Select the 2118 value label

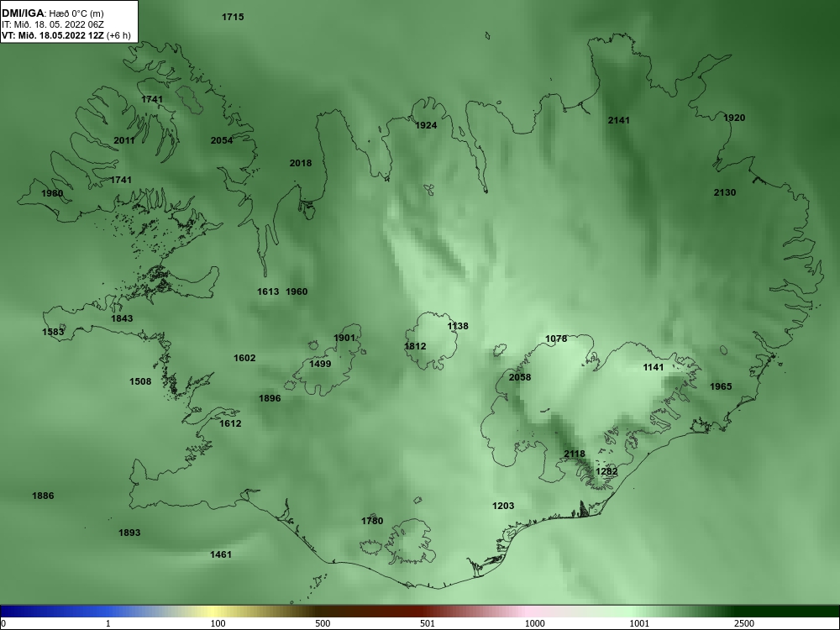575,454
